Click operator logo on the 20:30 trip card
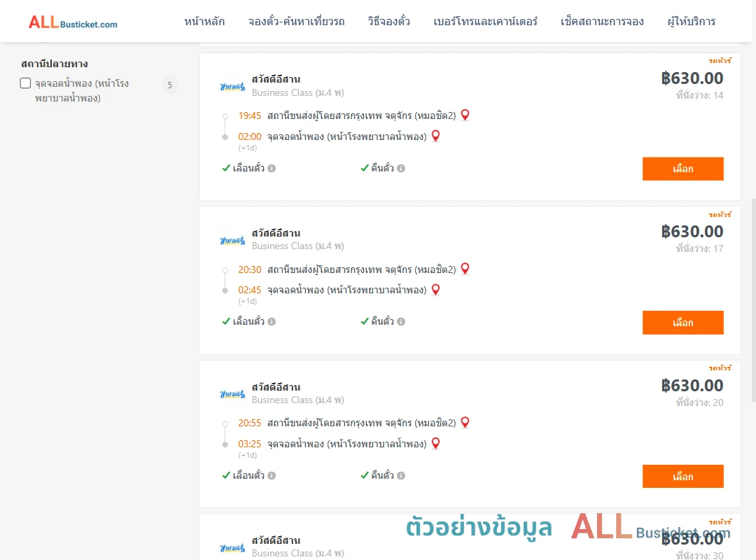756x560 pixels. tap(232, 240)
